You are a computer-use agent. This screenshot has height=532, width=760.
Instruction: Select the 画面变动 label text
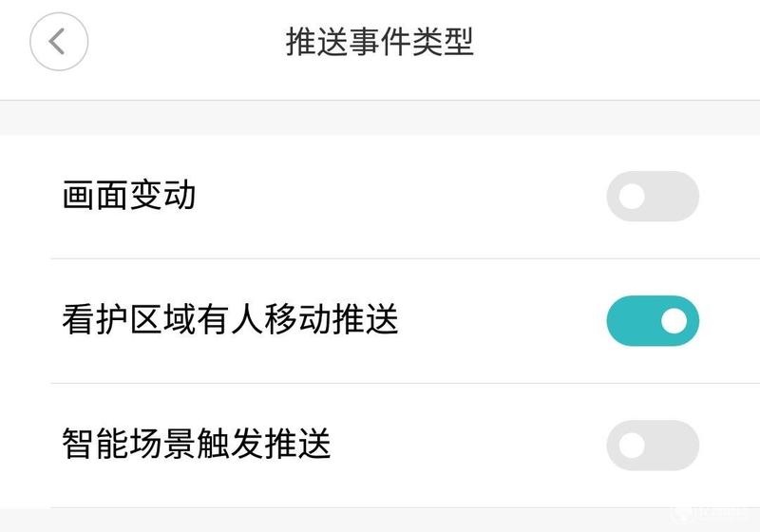click(x=129, y=196)
